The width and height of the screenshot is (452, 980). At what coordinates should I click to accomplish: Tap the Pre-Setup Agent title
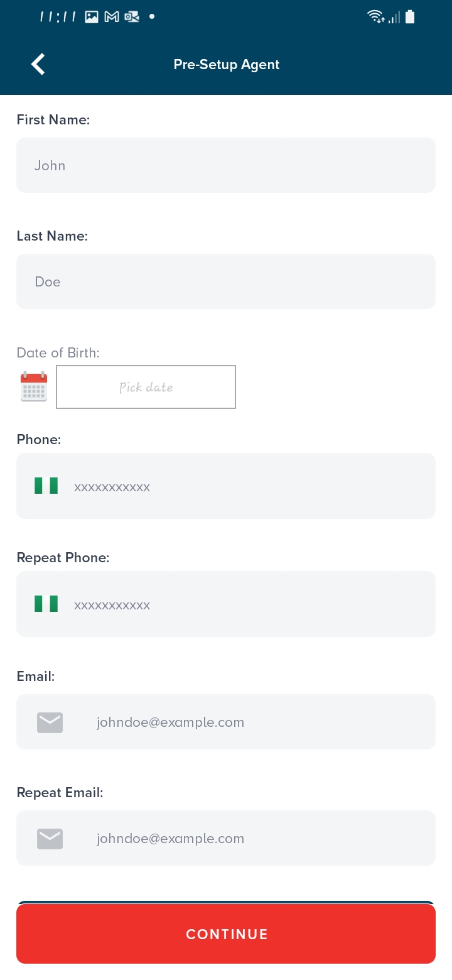[227, 64]
